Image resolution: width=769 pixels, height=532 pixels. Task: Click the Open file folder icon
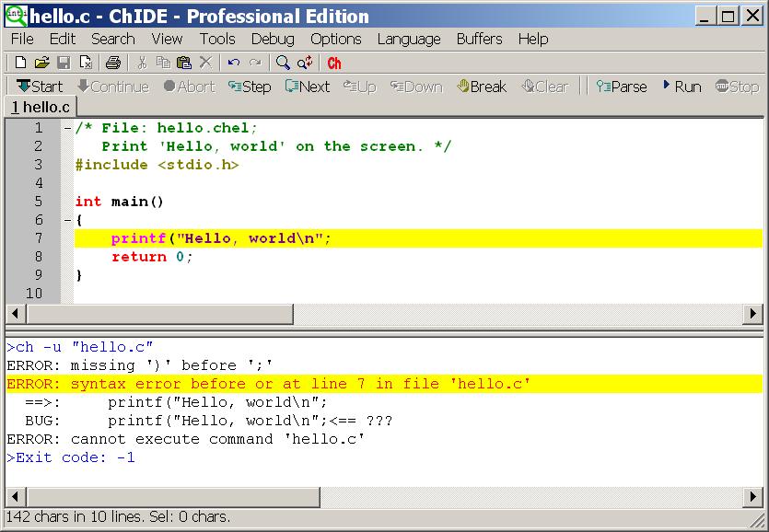pyautogui.click(x=42, y=63)
